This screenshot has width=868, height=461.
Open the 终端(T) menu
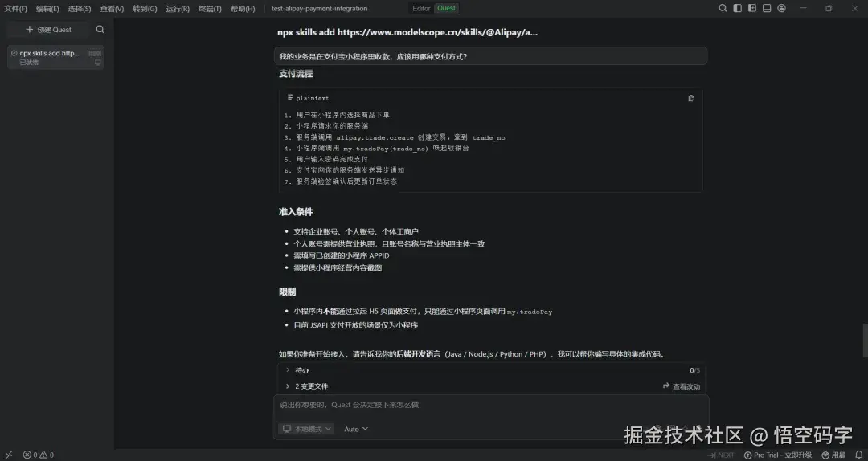coord(210,9)
